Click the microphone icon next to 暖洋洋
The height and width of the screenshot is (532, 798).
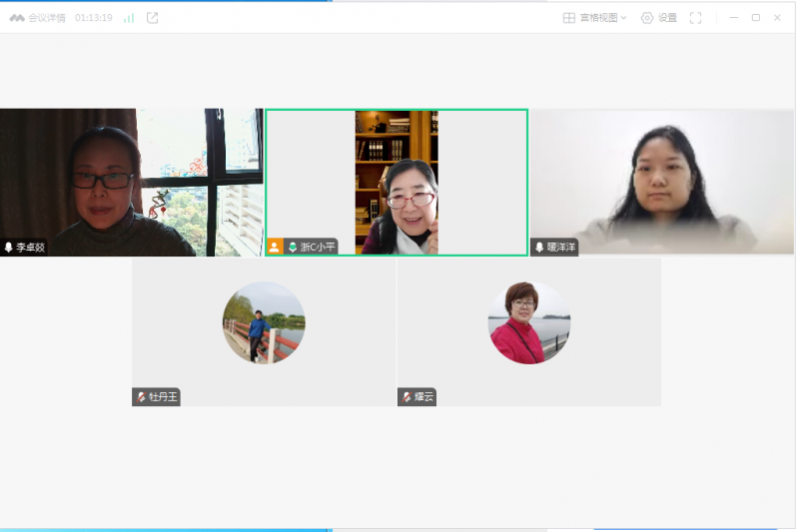point(539,247)
